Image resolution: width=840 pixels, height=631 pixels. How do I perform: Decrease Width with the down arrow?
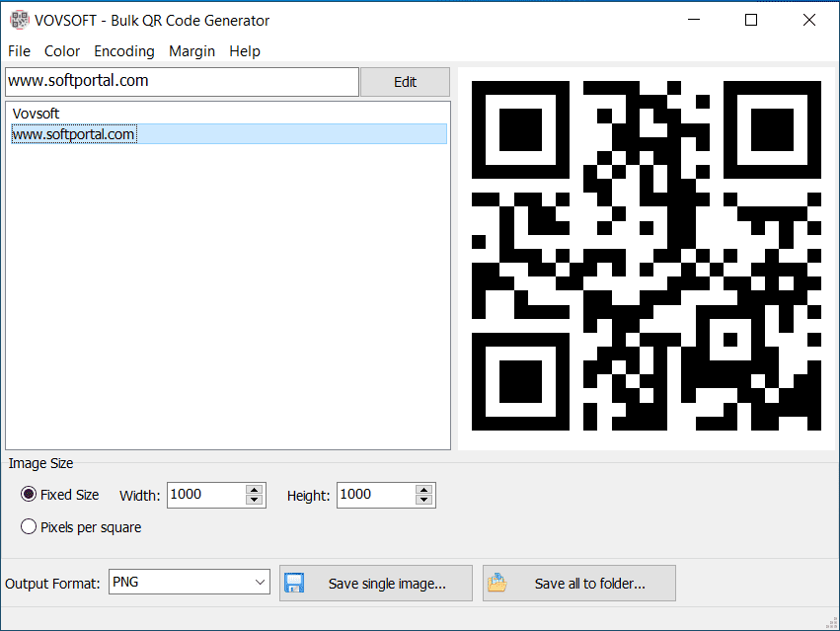pyautogui.click(x=255, y=501)
